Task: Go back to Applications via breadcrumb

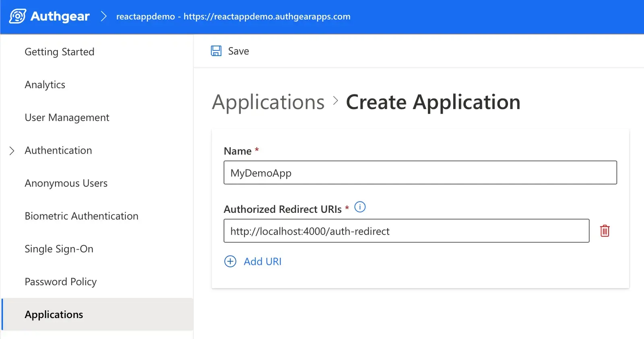Action: pos(268,102)
